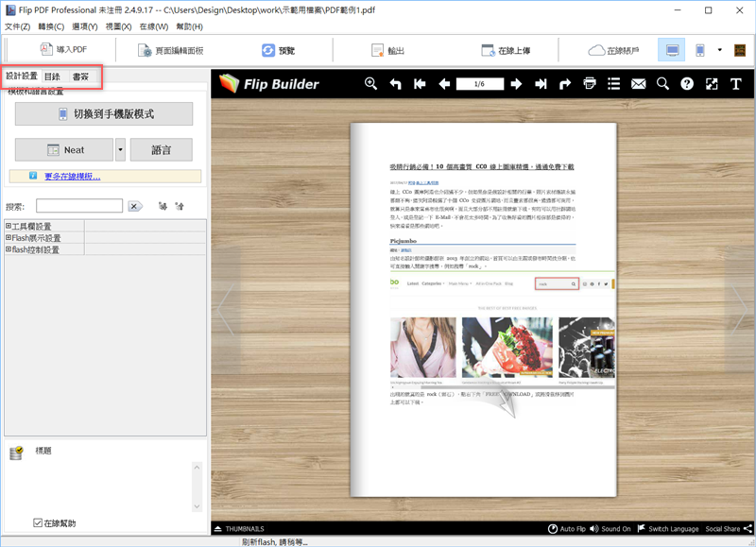
Task: Switch to the 書簽 tab
Action: point(80,77)
